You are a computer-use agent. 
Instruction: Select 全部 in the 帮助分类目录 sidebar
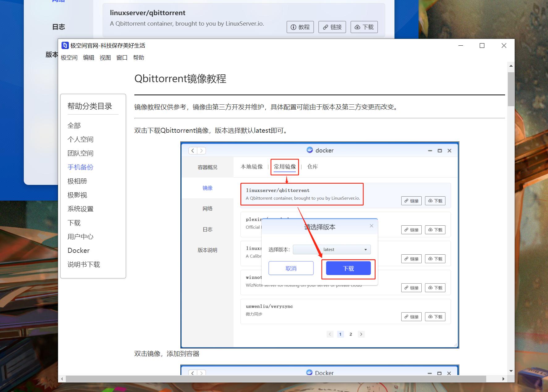click(x=74, y=125)
